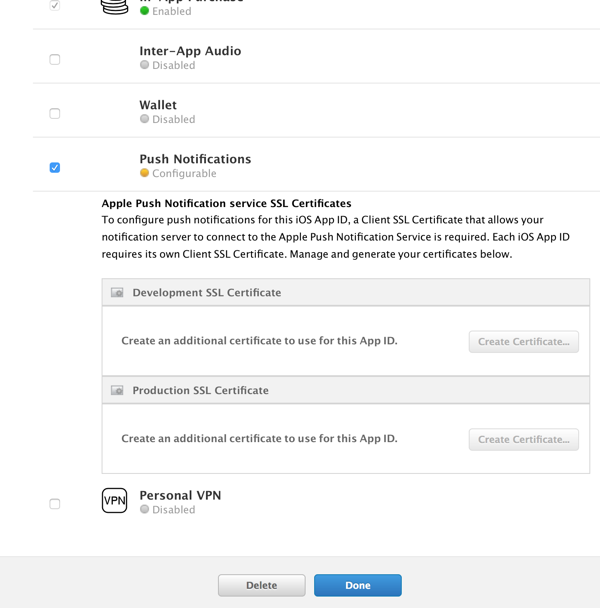Image resolution: width=600 pixels, height=608 pixels.
Task: Create Certificate for Production SSL
Action: (523, 439)
